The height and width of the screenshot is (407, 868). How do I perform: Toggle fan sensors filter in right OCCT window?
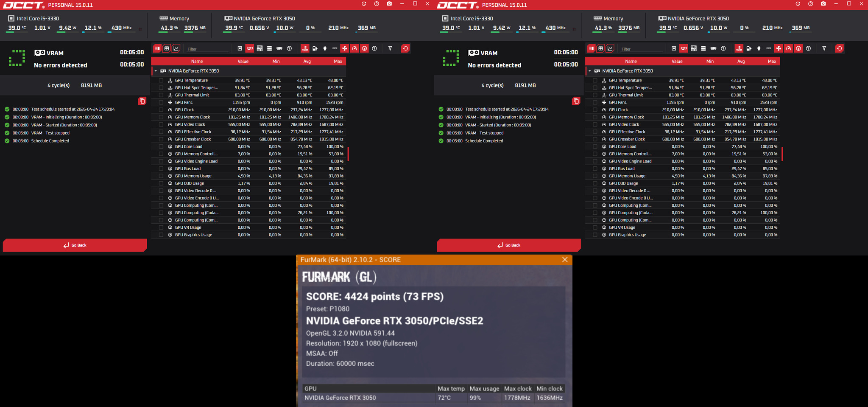779,48
